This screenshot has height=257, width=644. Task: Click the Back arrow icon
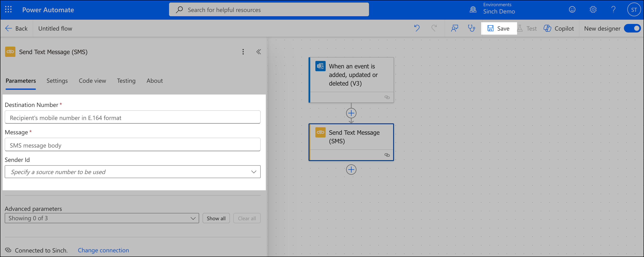[x=9, y=28]
